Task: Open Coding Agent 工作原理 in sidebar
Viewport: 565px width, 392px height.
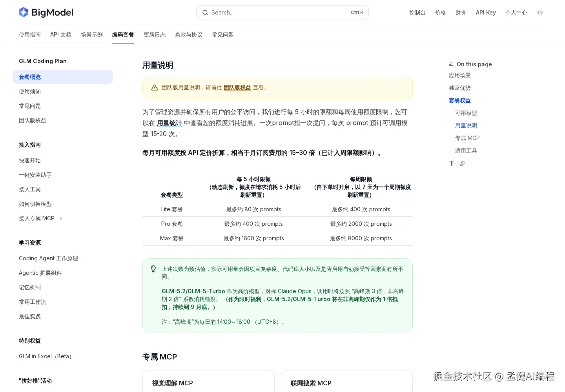Action: [x=63, y=258]
